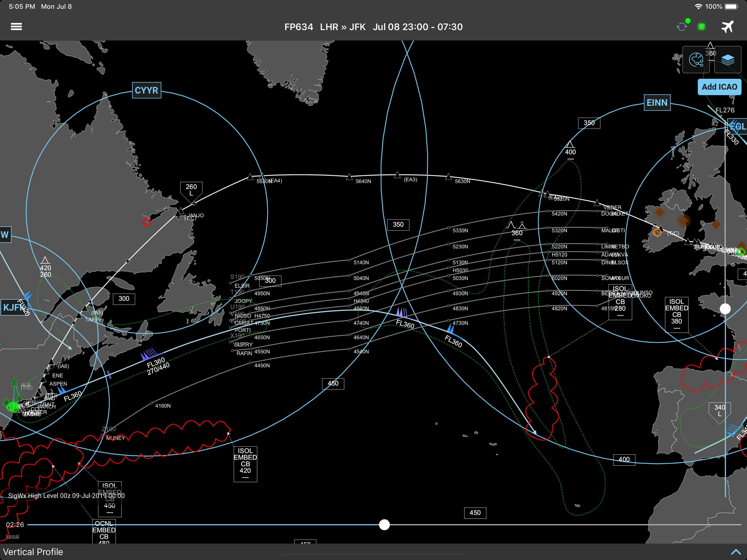The image size is (747, 560).
Task: Open the hamburger menu
Action: (16, 27)
